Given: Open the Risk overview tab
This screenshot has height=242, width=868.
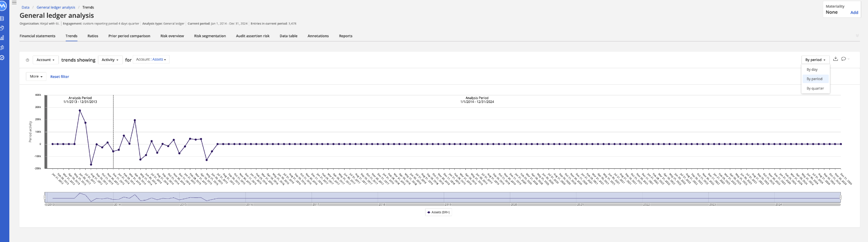Looking at the screenshot, I should [x=172, y=36].
